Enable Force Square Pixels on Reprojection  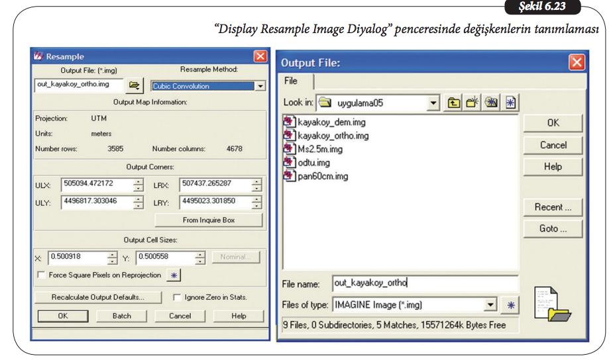point(42,275)
